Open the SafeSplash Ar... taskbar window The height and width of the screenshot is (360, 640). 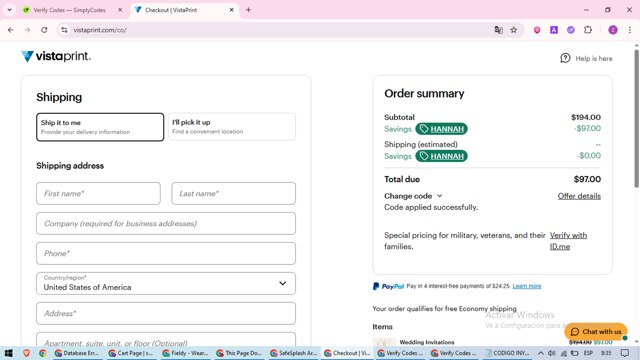click(292, 353)
